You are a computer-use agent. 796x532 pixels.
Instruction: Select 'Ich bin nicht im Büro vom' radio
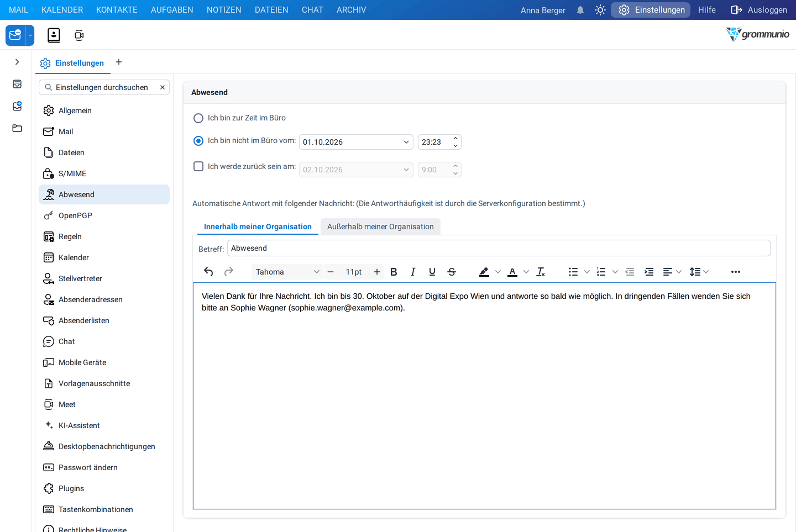(x=198, y=141)
